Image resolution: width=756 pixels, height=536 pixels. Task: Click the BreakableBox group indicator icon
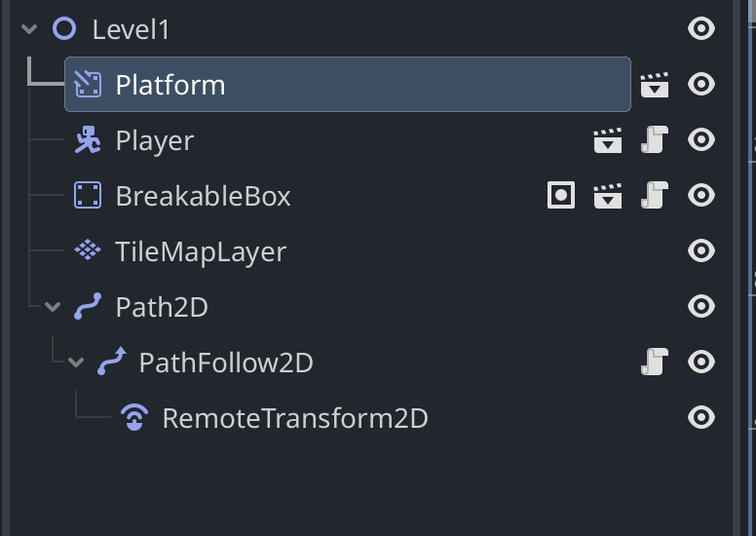[x=561, y=196]
